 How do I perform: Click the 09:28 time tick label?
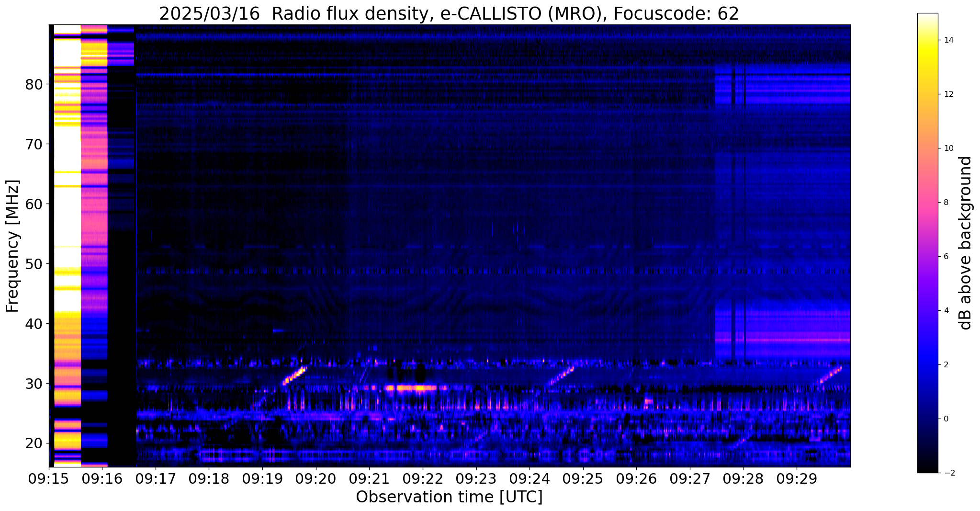(743, 478)
